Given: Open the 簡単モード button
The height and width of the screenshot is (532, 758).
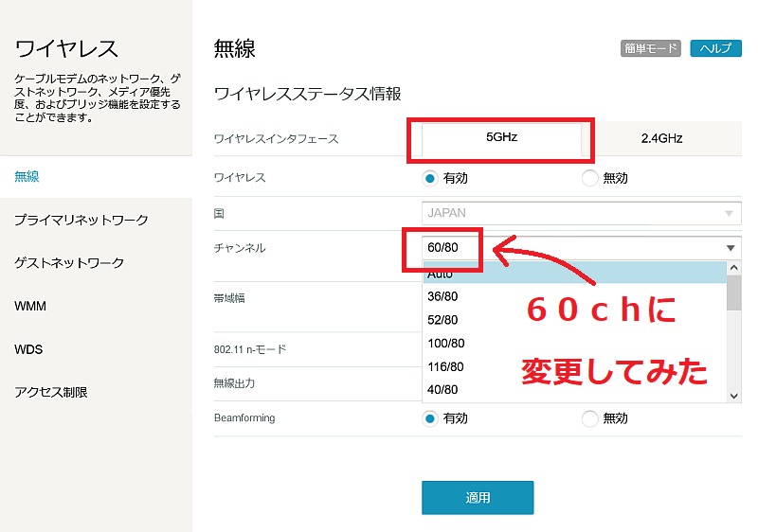Looking at the screenshot, I should (651, 48).
